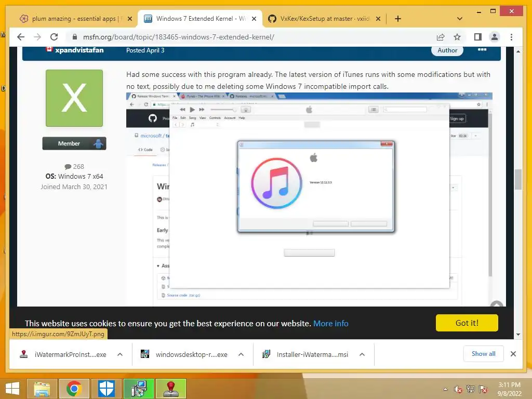Close the VxKex GitHub tab
This screenshot has width=532, height=399.
tap(378, 19)
